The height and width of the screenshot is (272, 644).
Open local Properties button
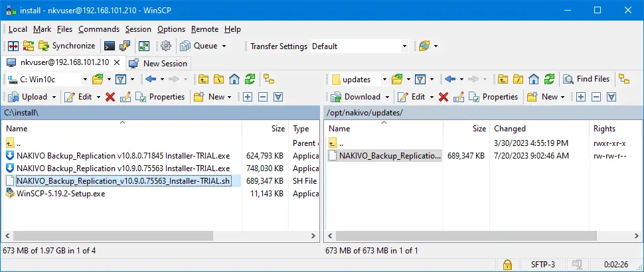tap(160, 97)
